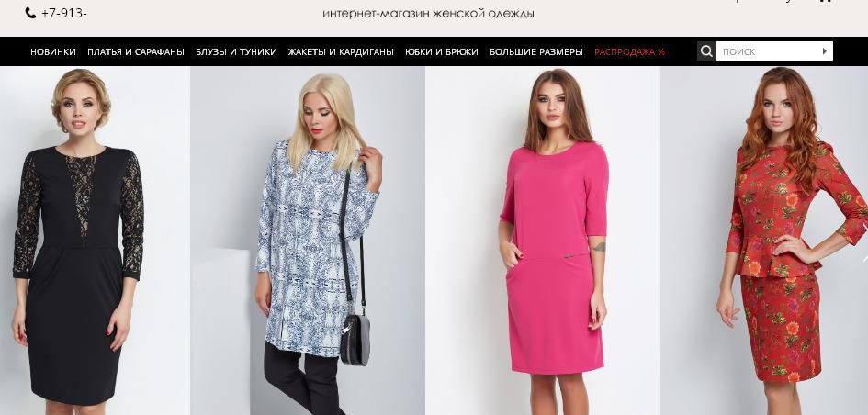Open the red Распродажа % link
Screen dimensions: 868x415
point(629,52)
